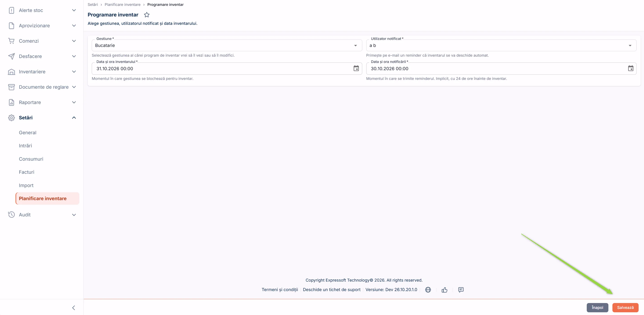The height and width of the screenshot is (315, 644).
Task: Click the globe language icon in footer
Action: [428, 290]
